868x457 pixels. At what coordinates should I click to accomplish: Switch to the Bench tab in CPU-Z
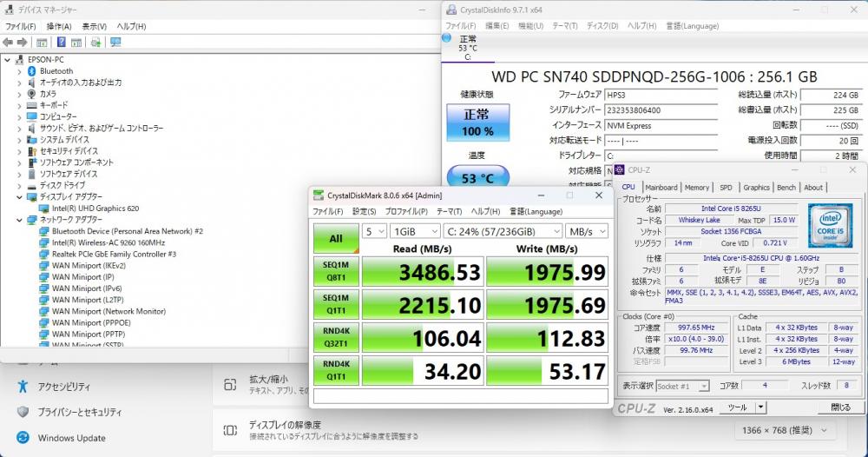coord(786,188)
